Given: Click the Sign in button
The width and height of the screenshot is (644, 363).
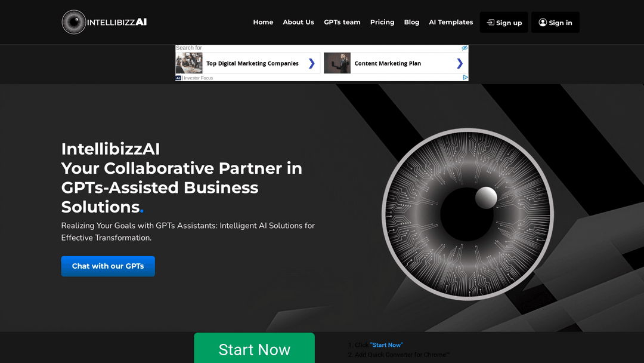Looking at the screenshot, I should click(555, 23).
